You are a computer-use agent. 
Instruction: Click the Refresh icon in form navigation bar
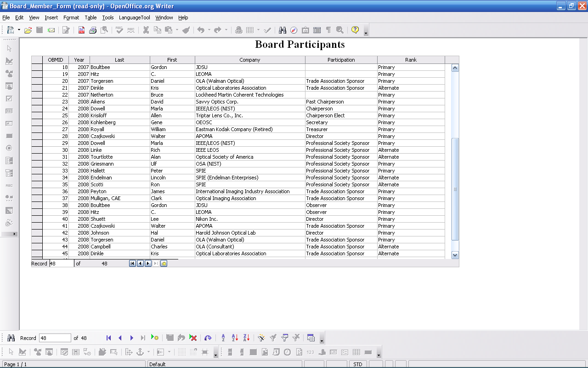click(x=208, y=338)
